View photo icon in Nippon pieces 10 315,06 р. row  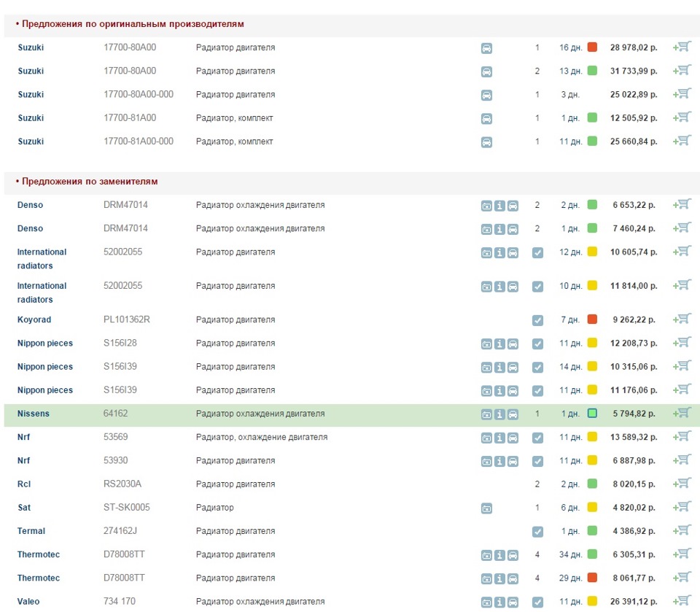pyautogui.click(x=486, y=367)
